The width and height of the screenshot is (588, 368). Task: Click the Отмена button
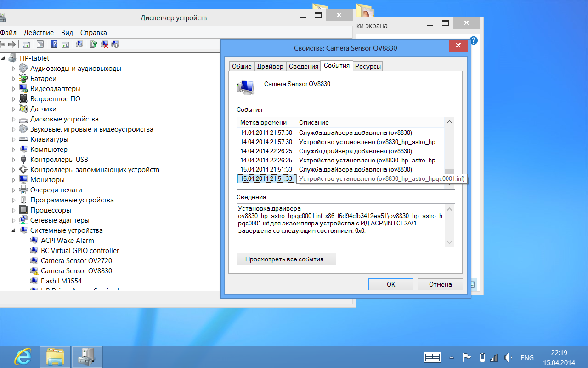[441, 284]
